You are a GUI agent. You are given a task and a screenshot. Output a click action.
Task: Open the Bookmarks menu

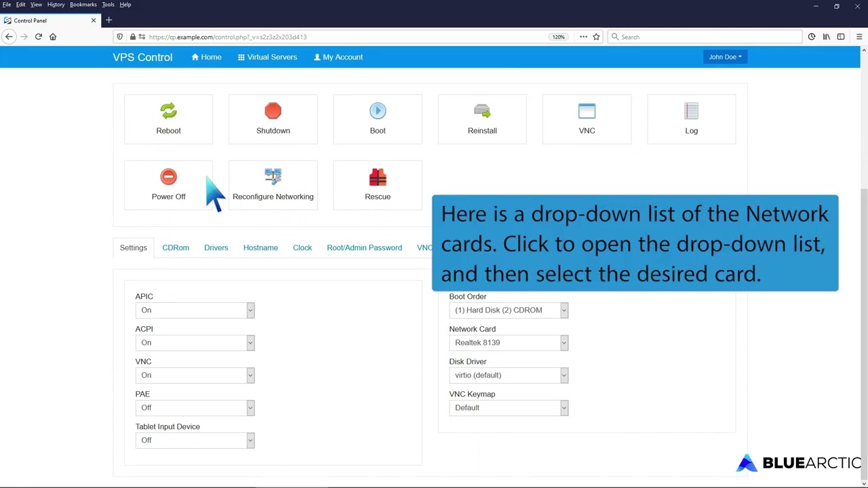tap(83, 5)
